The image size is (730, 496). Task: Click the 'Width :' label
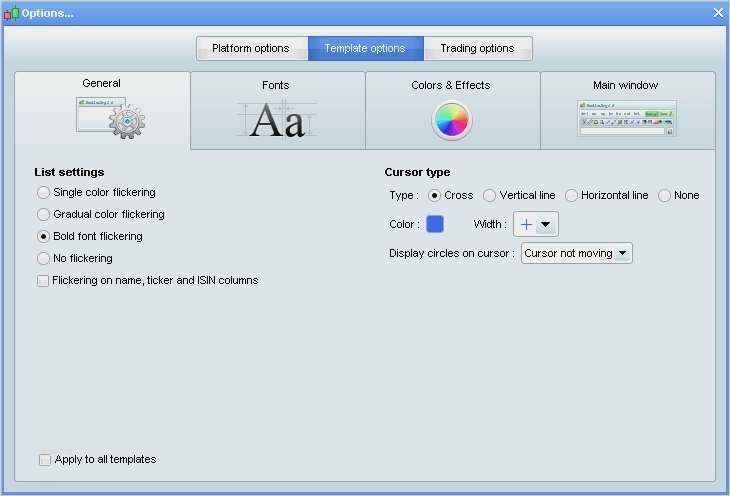[x=490, y=224]
